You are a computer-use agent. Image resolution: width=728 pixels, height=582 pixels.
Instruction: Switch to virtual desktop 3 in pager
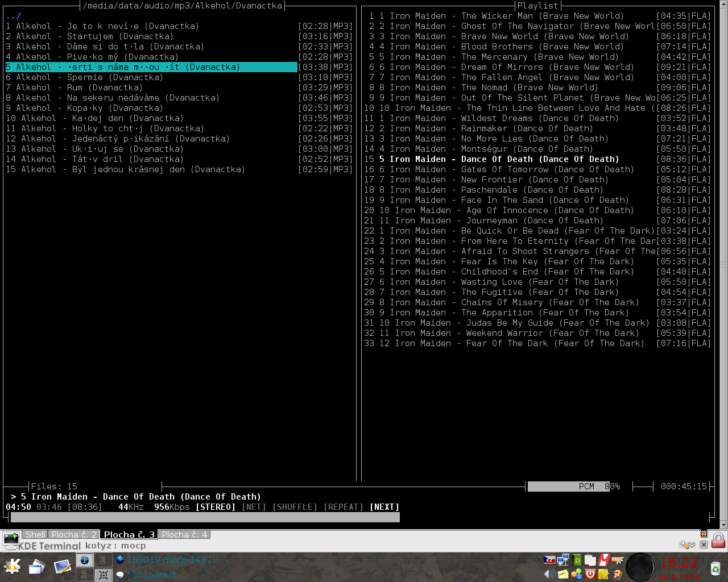pyautogui.click(x=84, y=575)
